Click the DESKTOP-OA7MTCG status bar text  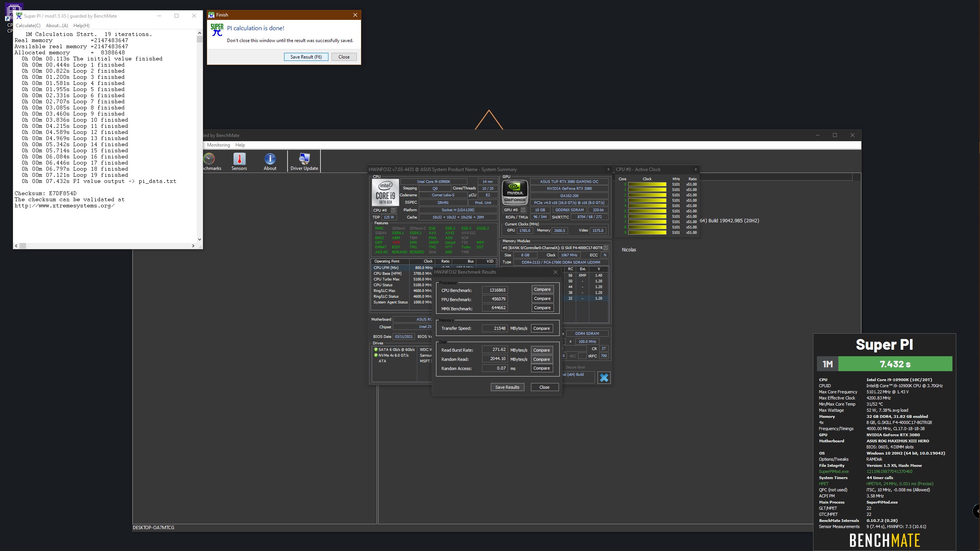coord(154,528)
